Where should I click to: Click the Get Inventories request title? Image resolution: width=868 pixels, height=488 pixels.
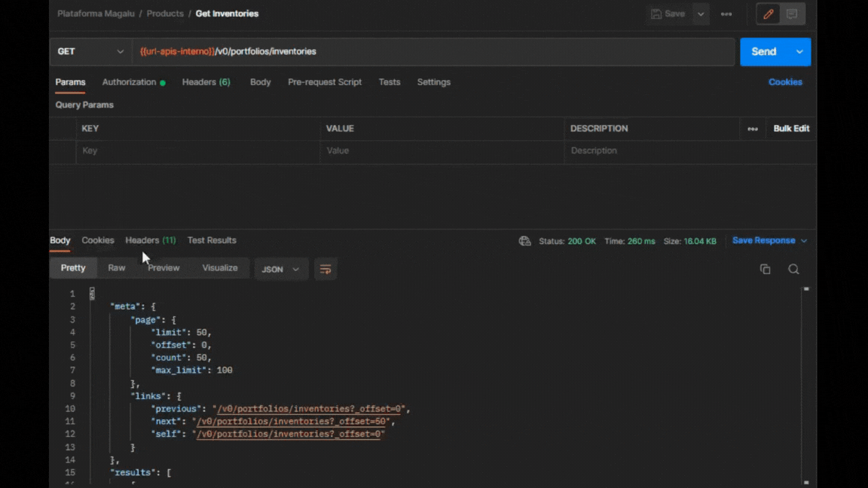[x=227, y=14]
